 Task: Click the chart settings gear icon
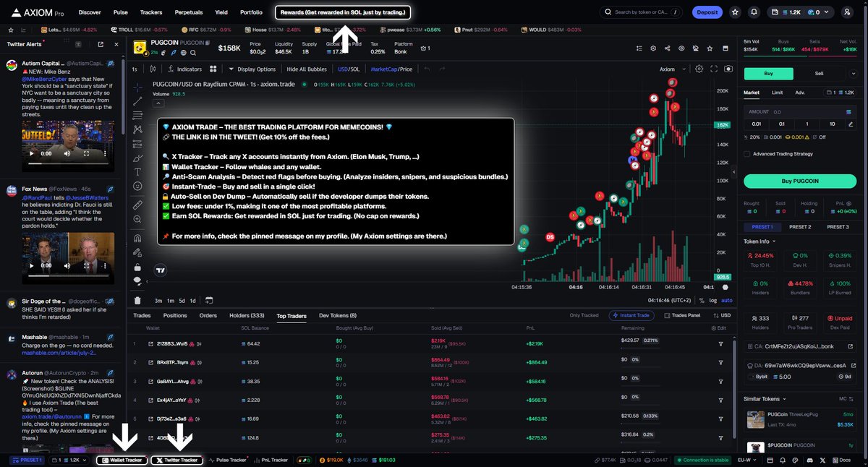(699, 69)
